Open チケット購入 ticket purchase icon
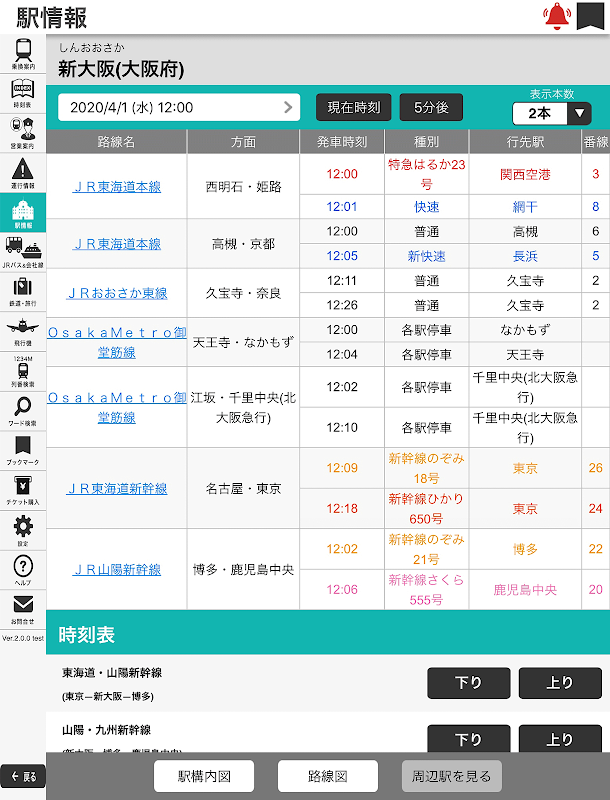This screenshot has width=610, height=800. [23, 491]
